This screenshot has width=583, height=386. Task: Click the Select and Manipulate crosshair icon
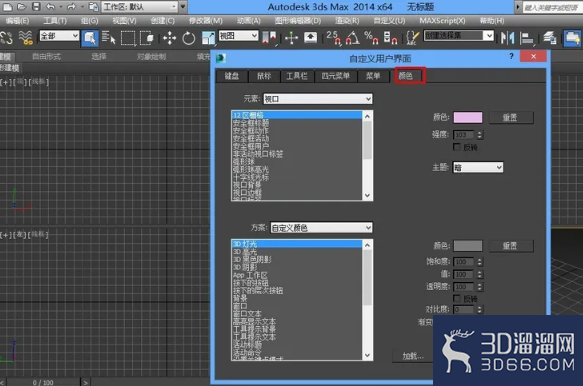point(291,38)
